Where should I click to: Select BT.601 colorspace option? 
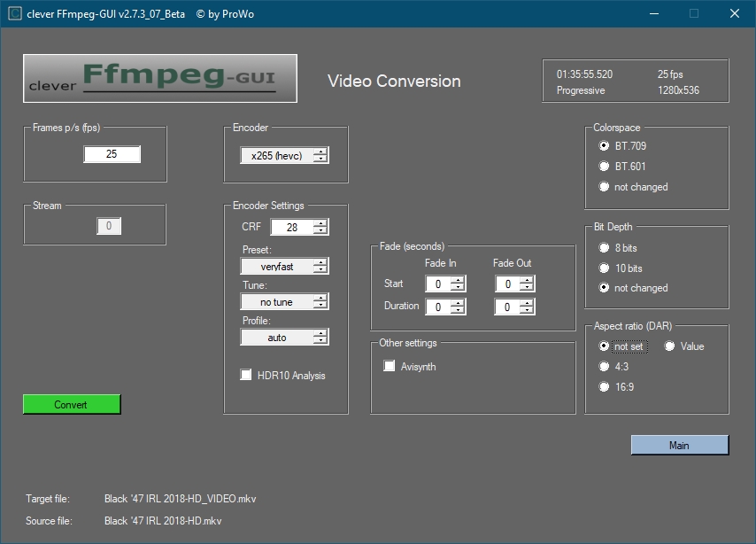click(605, 167)
